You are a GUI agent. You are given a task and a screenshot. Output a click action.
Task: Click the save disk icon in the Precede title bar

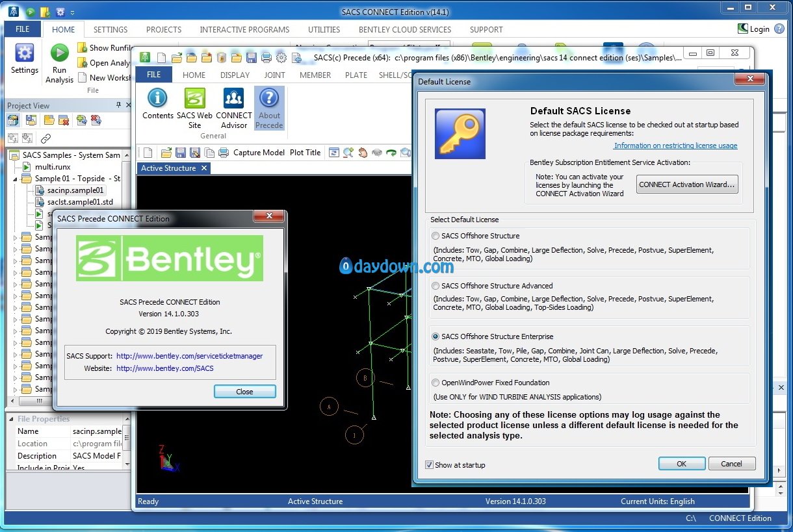pos(252,58)
